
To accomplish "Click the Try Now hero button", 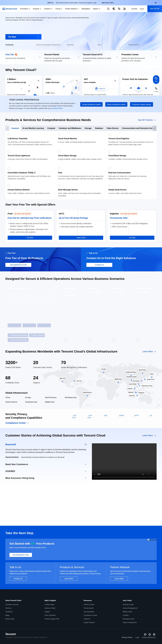I will click(x=23, y=37).
